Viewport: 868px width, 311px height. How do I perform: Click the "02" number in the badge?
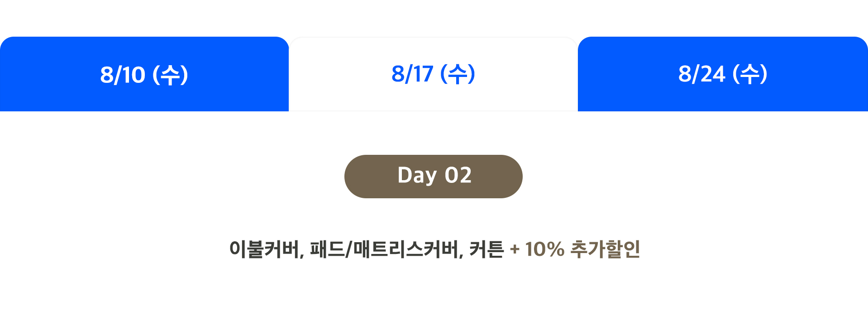pos(458,175)
